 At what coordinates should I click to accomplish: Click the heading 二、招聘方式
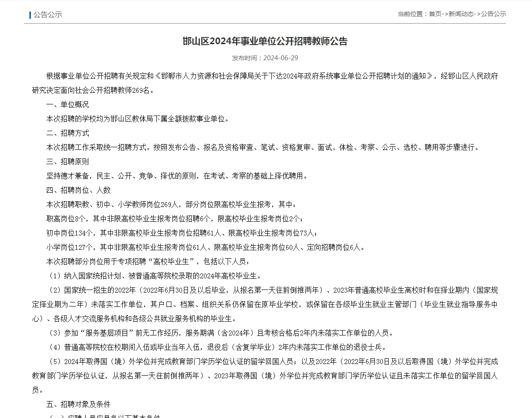coord(67,133)
